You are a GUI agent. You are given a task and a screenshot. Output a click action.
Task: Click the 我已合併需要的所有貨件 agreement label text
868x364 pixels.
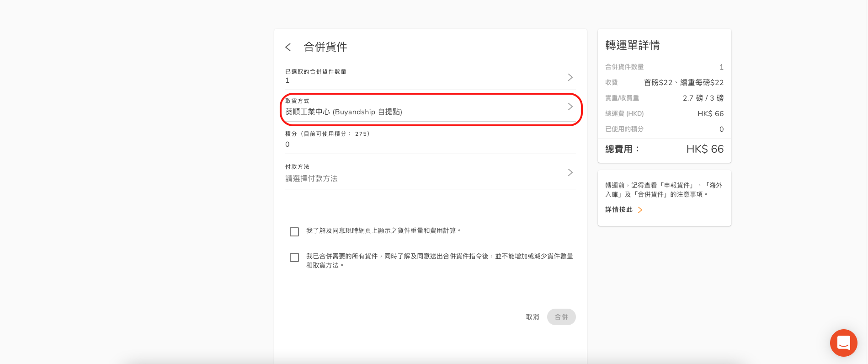click(439, 256)
